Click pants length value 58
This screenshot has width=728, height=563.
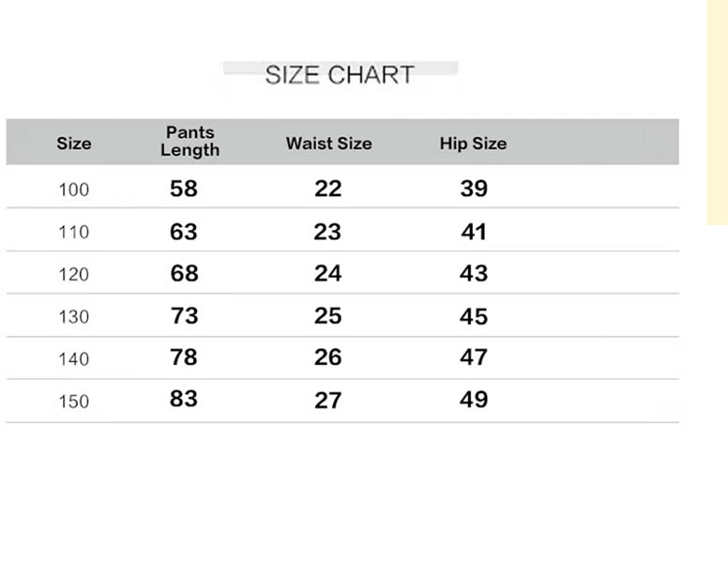tap(184, 189)
